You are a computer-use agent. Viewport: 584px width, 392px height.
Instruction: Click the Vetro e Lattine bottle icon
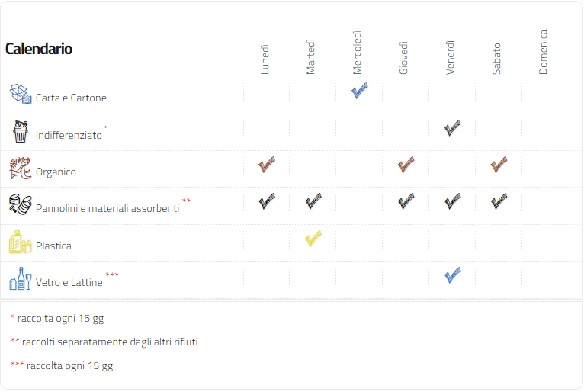click(x=21, y=278)
